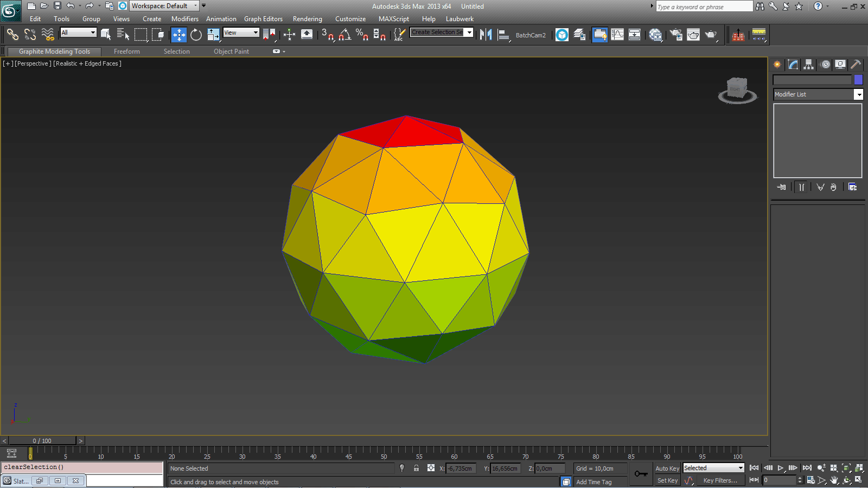Open the Rendering menu

(307, 19)
